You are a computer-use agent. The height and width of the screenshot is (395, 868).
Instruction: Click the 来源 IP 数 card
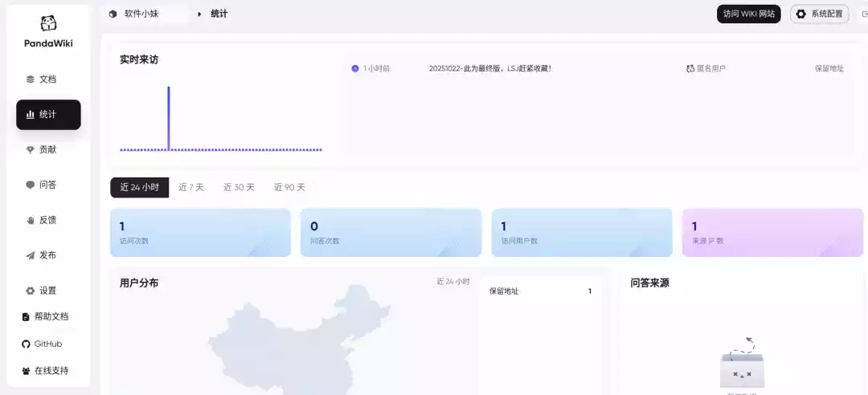point(773,232)
